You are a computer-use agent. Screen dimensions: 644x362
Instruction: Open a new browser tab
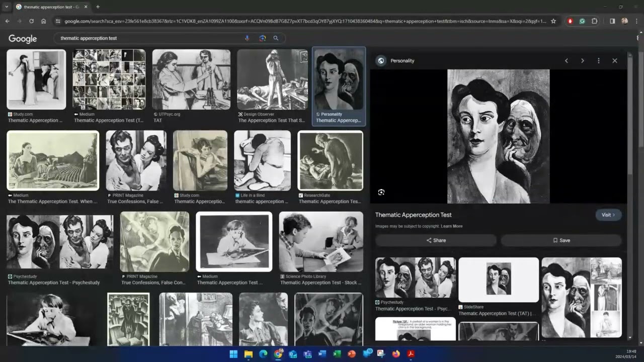[x=98, y=7]
